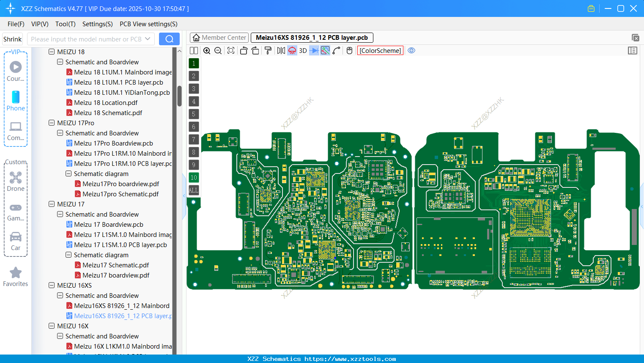
Task: Toggle visibility with the eye icon
Action: pyautogui.click(x=411, y=50)
